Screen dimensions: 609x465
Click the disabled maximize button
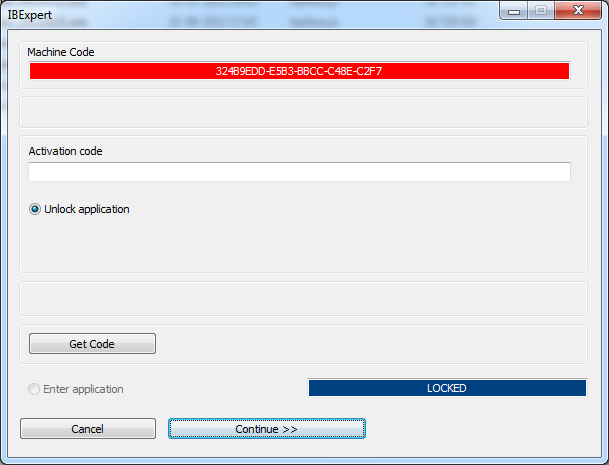point(541,10)
